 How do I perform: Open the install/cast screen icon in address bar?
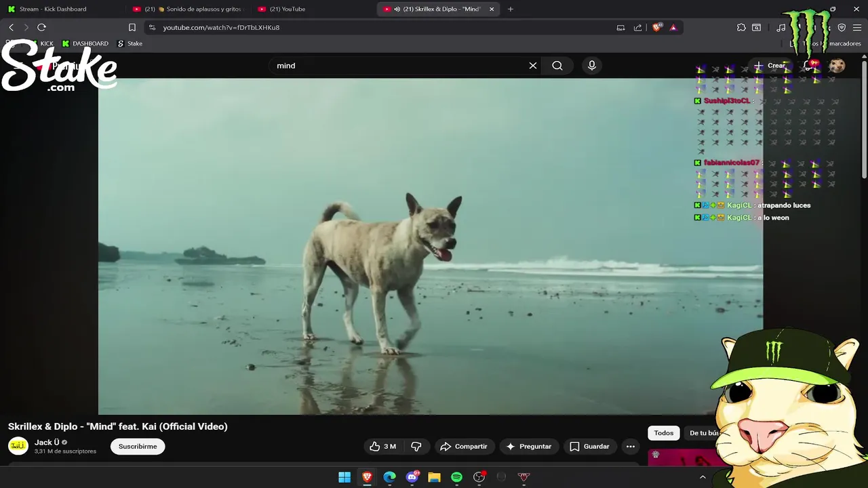click(620, 27)
